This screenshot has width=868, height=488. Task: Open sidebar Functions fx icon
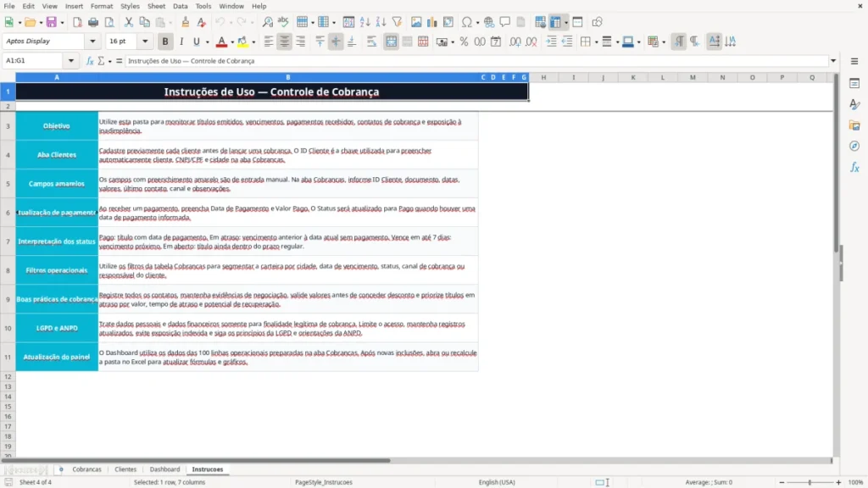[854, 167]
